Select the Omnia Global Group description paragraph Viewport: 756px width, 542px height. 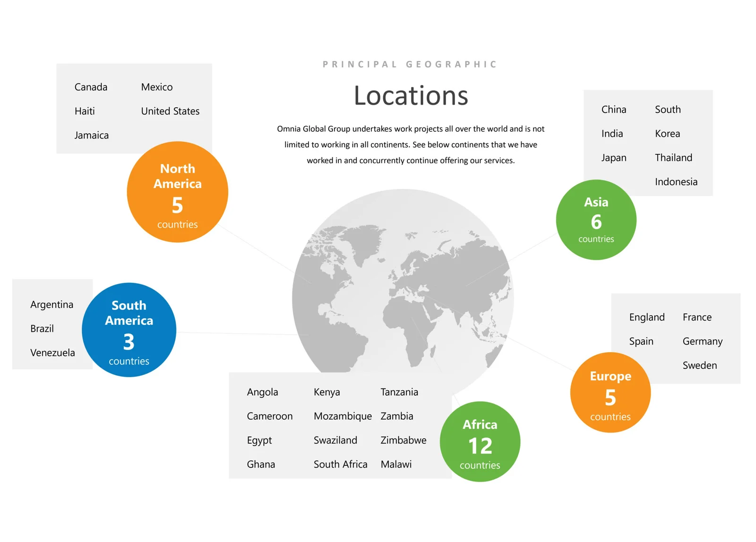(411, 144)
